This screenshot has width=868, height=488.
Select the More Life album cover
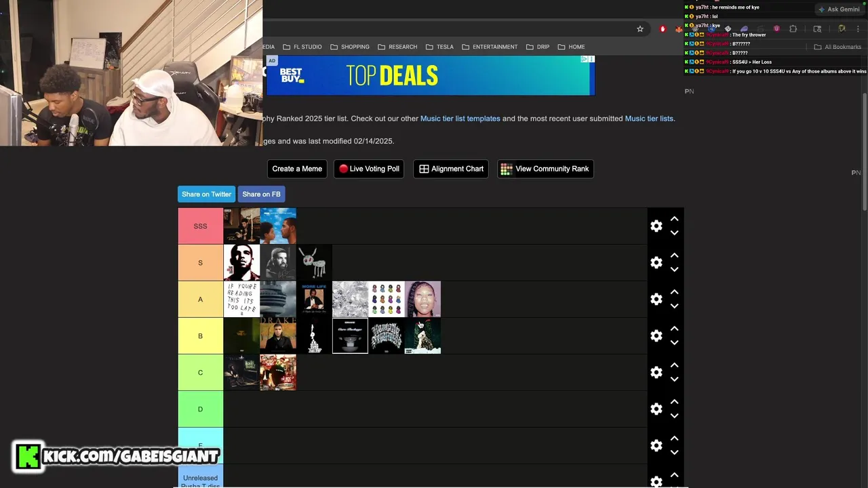314,299
